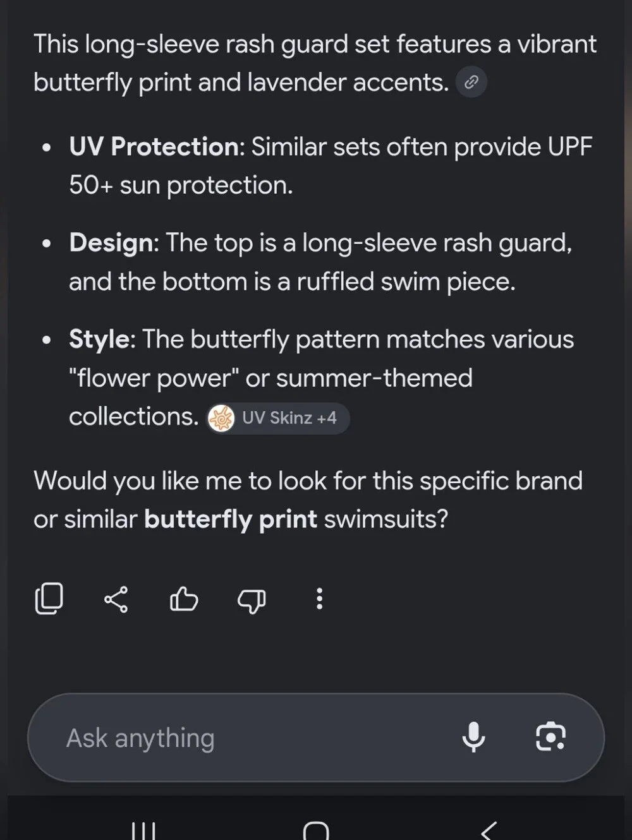Give the answer a thumbs down

(252, 600)
